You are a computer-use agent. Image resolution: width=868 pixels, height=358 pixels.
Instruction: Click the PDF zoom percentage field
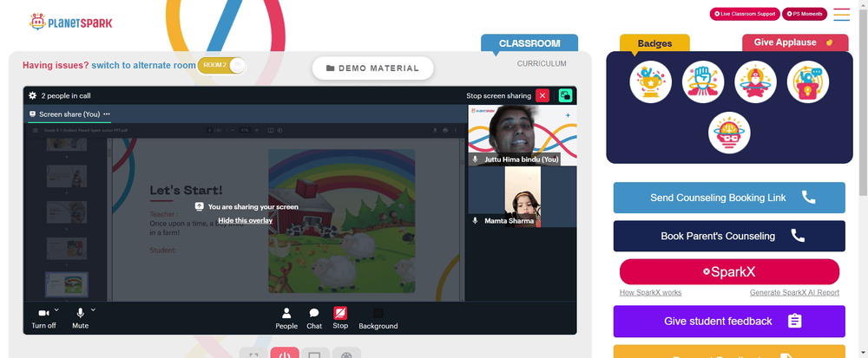click(245, 130)
